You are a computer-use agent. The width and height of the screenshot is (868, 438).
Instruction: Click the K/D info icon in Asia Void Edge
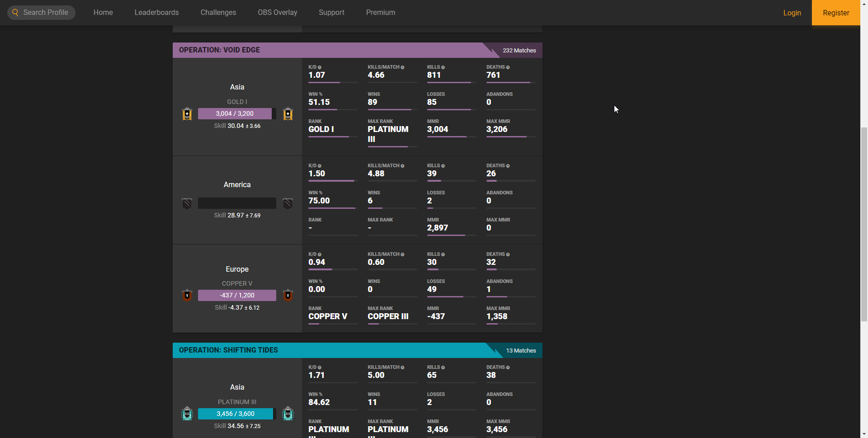point(320,67)
